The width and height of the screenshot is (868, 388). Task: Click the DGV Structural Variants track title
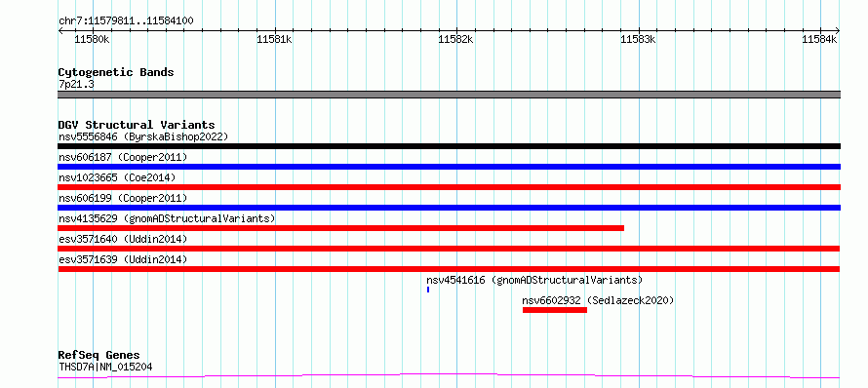click(137, 125)
